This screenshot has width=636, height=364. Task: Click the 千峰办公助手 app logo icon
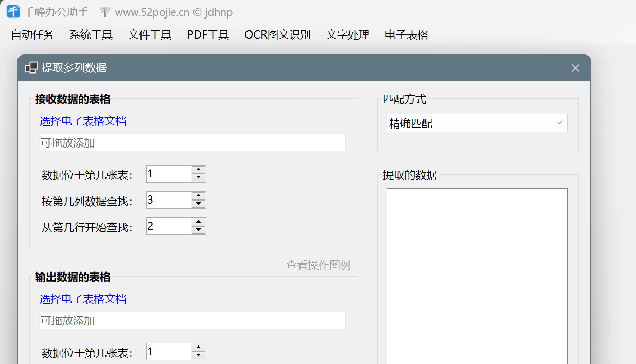click(13, 11)
